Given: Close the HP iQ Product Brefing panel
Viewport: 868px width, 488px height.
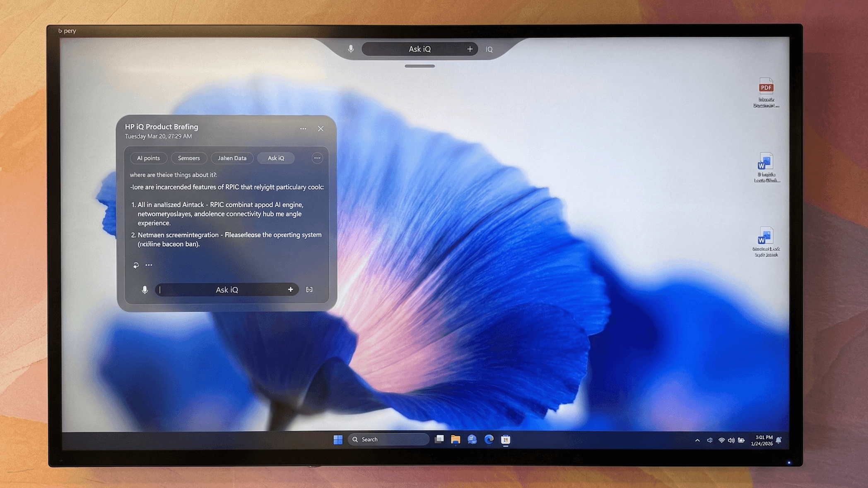Looking at the screenshot, I should coord(321,129).
